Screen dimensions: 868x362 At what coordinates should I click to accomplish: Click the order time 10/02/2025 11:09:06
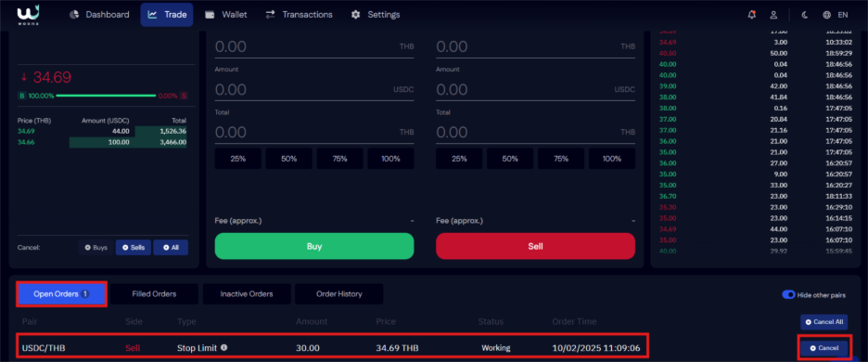pyautogui.click(x=596, y=348)
